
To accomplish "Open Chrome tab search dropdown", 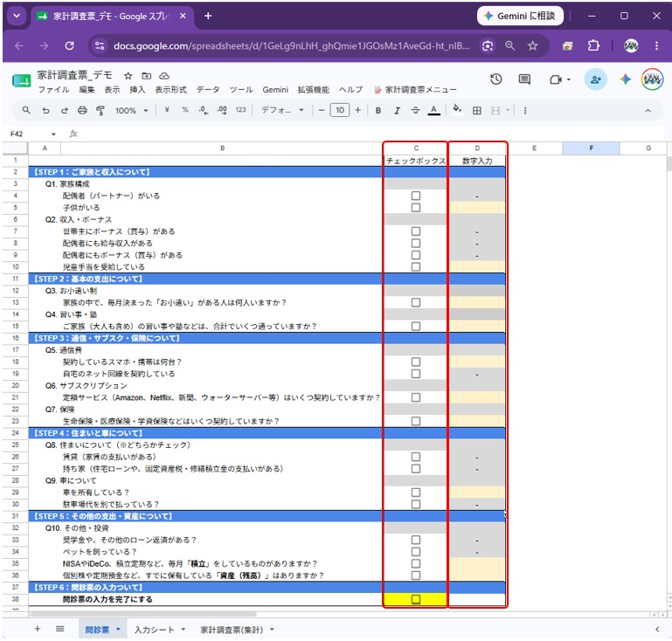I will click(x=17, y=17).
